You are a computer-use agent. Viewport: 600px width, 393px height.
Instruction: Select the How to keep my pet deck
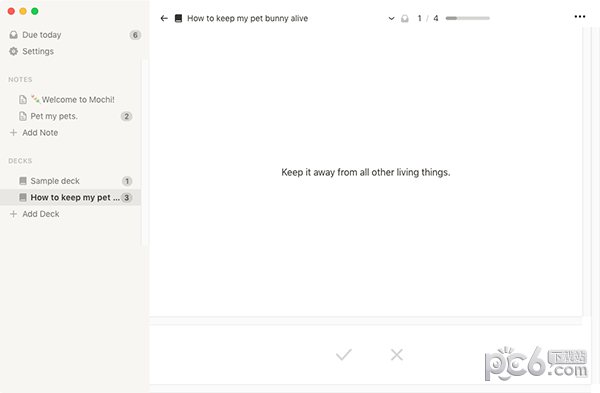[70, 197]
